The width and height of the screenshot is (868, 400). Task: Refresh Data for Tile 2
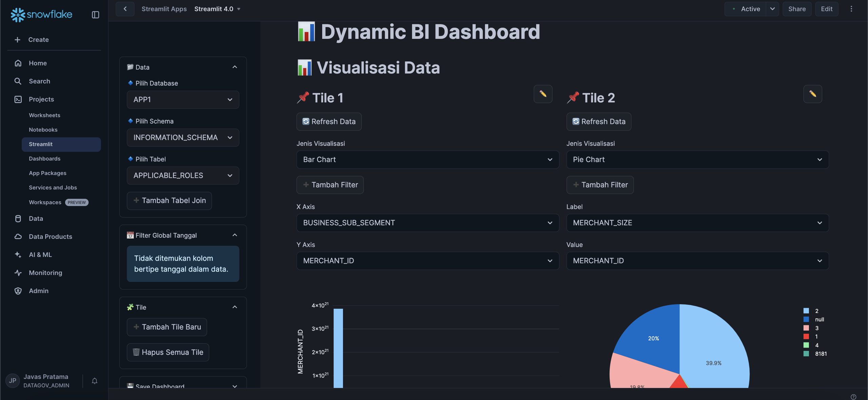[599, 122]
